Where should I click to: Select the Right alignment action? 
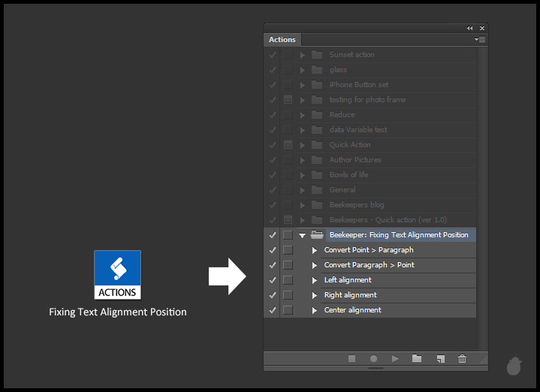coord(350,295)
